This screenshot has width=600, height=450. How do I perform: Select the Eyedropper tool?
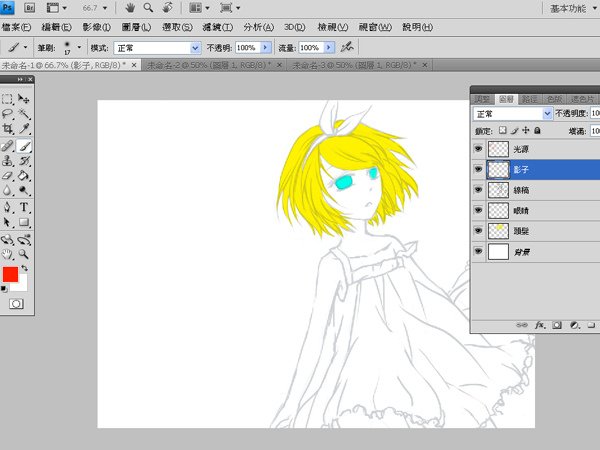(x=24, y=129)
